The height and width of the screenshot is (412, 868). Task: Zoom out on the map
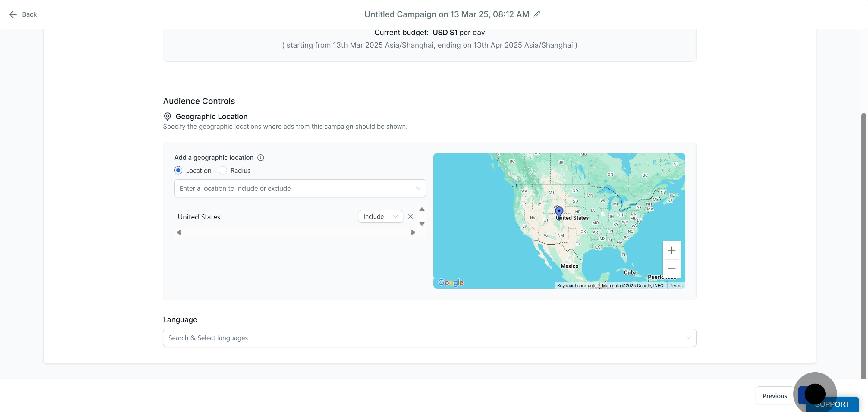click(x=671, y=269)
